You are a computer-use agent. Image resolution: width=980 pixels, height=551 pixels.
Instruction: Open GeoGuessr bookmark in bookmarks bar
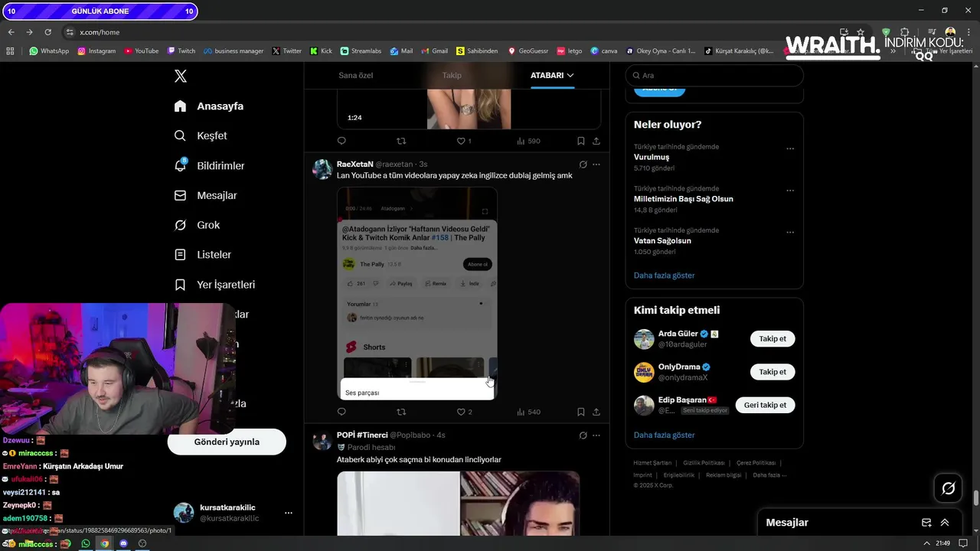click(x=528, y=51)
